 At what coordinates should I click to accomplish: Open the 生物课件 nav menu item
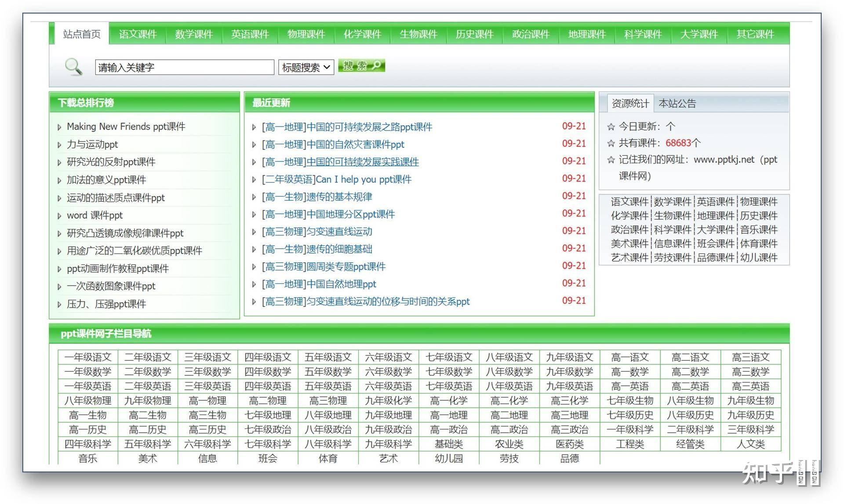pos(418,34)
